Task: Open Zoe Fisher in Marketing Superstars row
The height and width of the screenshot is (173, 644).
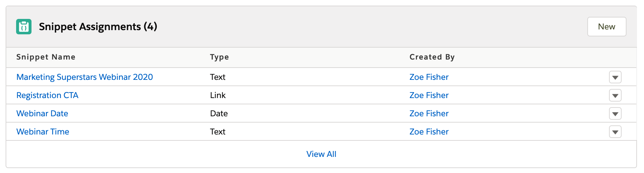Action: tap(429, 77)
